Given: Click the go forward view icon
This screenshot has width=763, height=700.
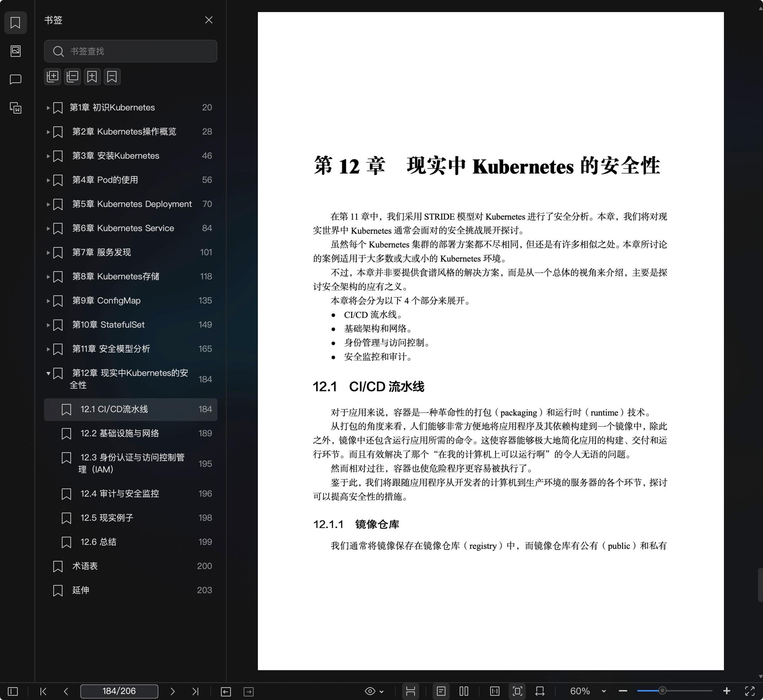Looking at the screenshot, I should click(249, 691).
